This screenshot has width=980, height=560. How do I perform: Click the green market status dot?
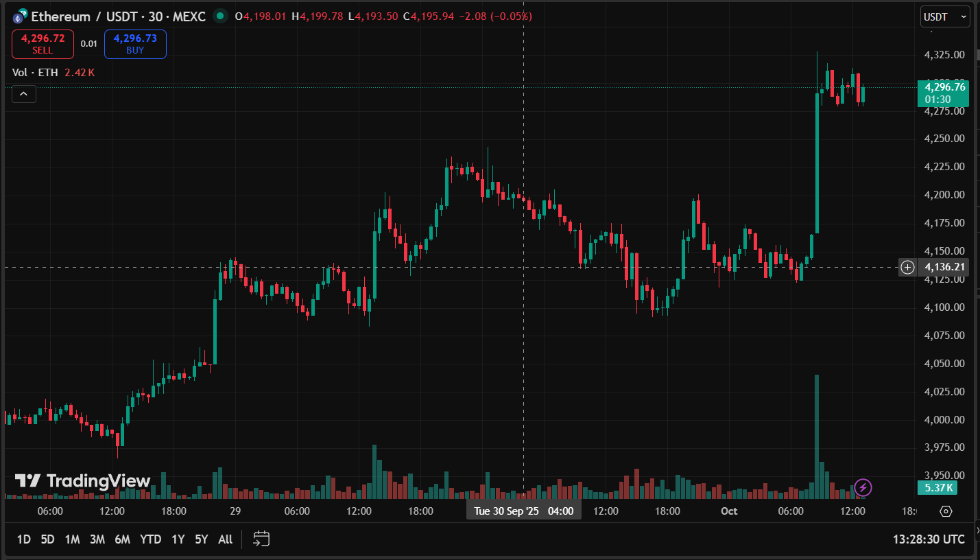(219, 16)
